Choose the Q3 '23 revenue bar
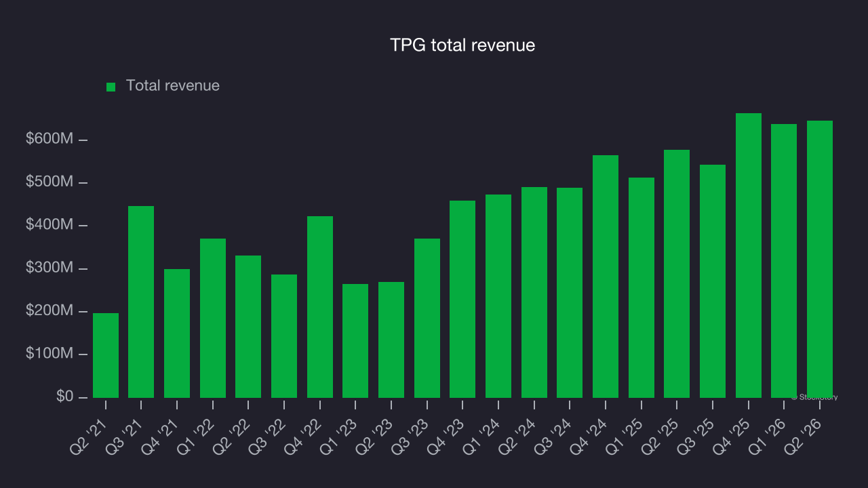 coord(427,318)
